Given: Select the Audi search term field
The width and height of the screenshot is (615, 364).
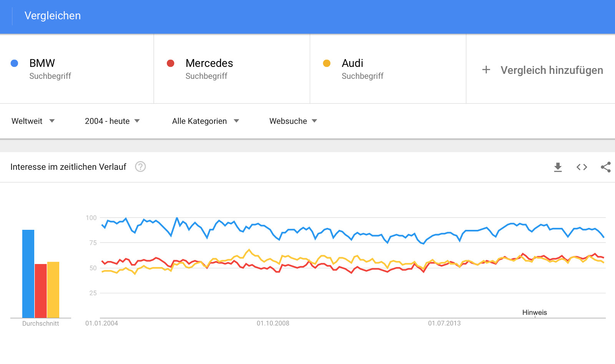Looking at the screenshot, I should coord(352,63).
